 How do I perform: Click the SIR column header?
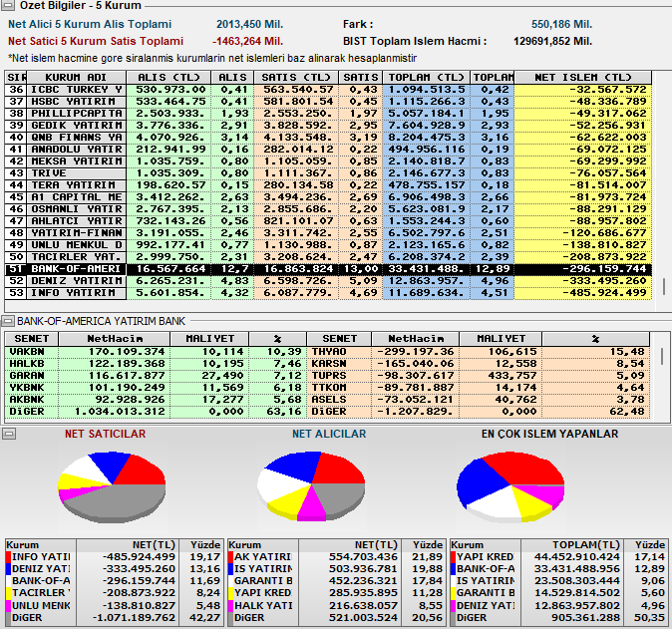click(x=16, y=78)
